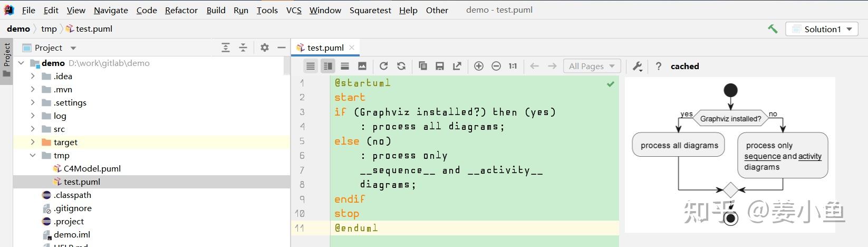The width and height of the screenshot is (868, 247).
Task: Copy the diagram to clipboard
Action: [422, 66]
